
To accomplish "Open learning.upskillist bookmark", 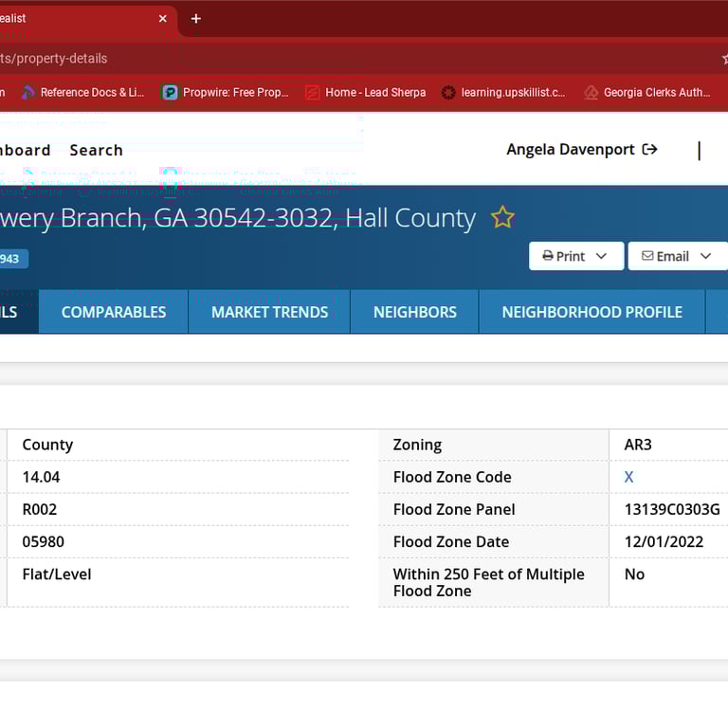I will coord(503,92).
